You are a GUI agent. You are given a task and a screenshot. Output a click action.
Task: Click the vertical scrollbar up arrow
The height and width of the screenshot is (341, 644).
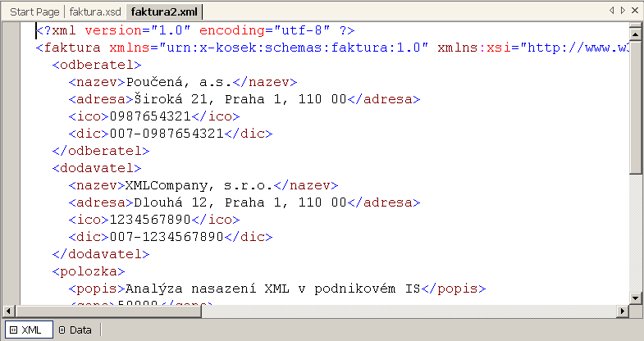tap(636, 34)
